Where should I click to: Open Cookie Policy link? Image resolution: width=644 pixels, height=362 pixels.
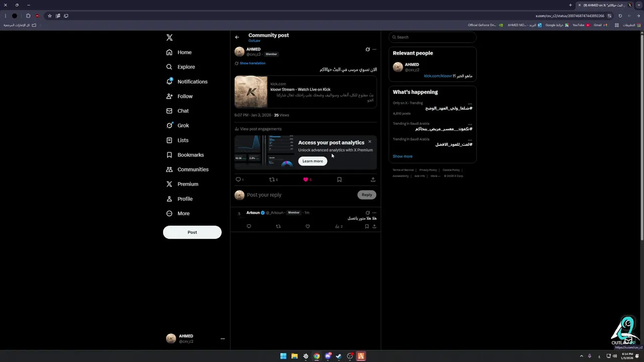[451, 170]
